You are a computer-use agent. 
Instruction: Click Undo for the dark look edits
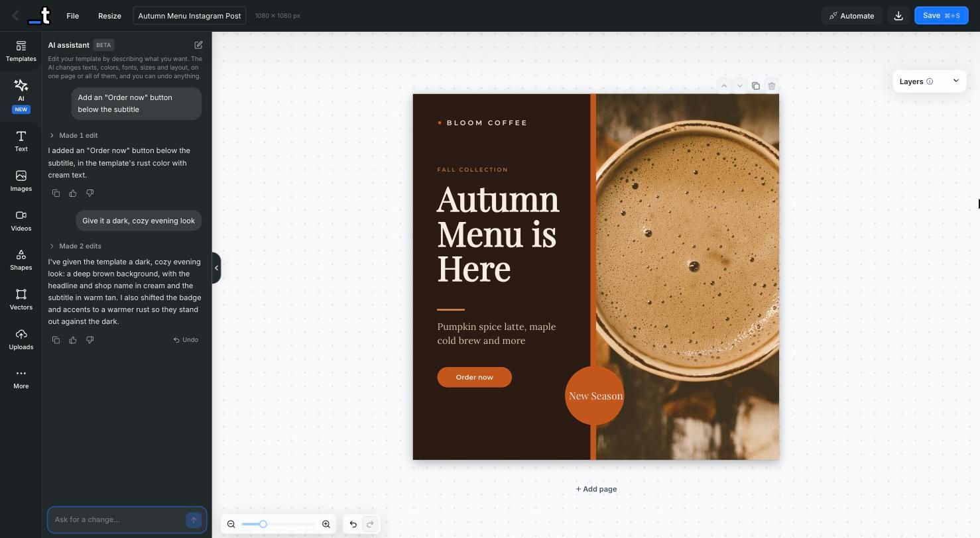pyautogui.click(x=186, y=340)
